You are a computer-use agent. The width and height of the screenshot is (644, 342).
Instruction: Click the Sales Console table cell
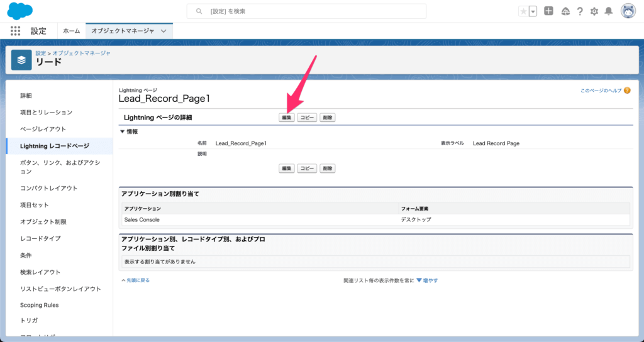click(260, 219)
